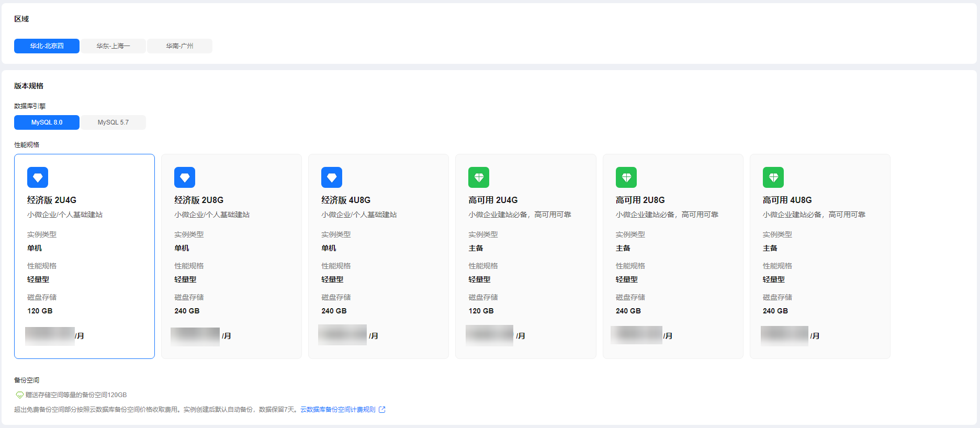Click the external link icon beside 计费规则
Image resolution: width=980 pixels, height=428 pixels.
pyautogui.click(x=382, y=410)
